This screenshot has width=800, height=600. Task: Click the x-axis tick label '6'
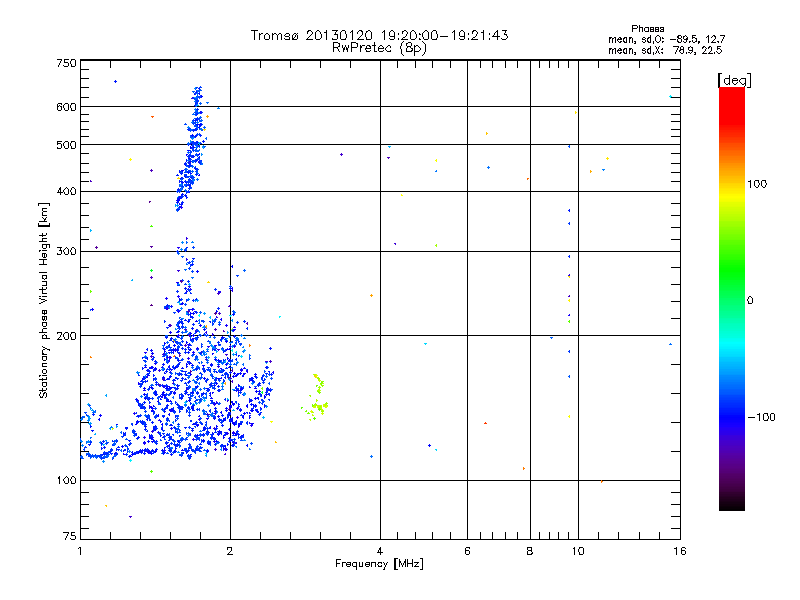[467, 551]
